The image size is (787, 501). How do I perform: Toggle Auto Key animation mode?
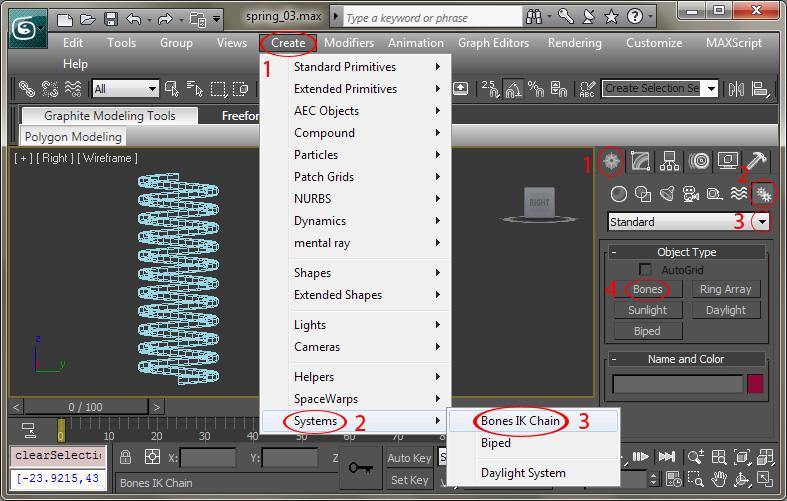410,458
